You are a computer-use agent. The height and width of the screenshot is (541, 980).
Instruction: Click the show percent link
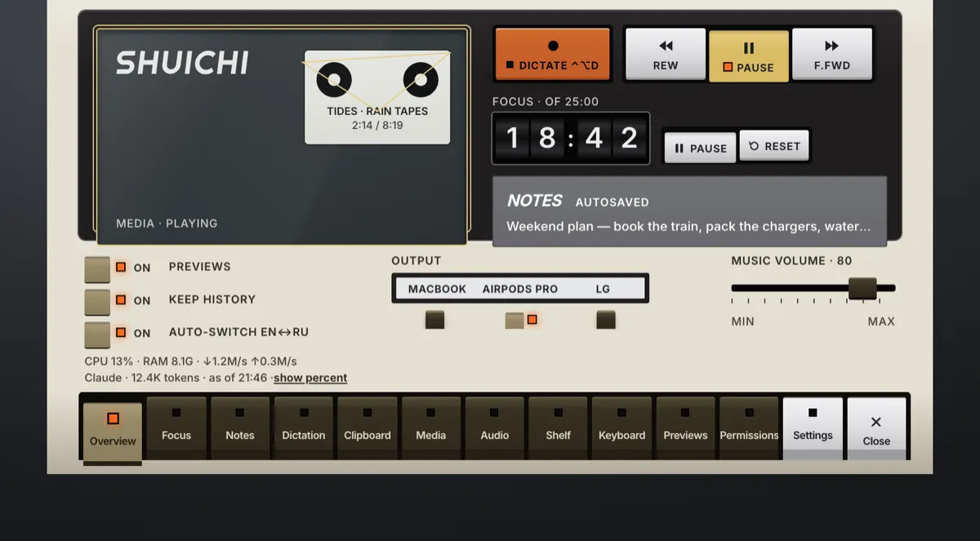point(310,378)
